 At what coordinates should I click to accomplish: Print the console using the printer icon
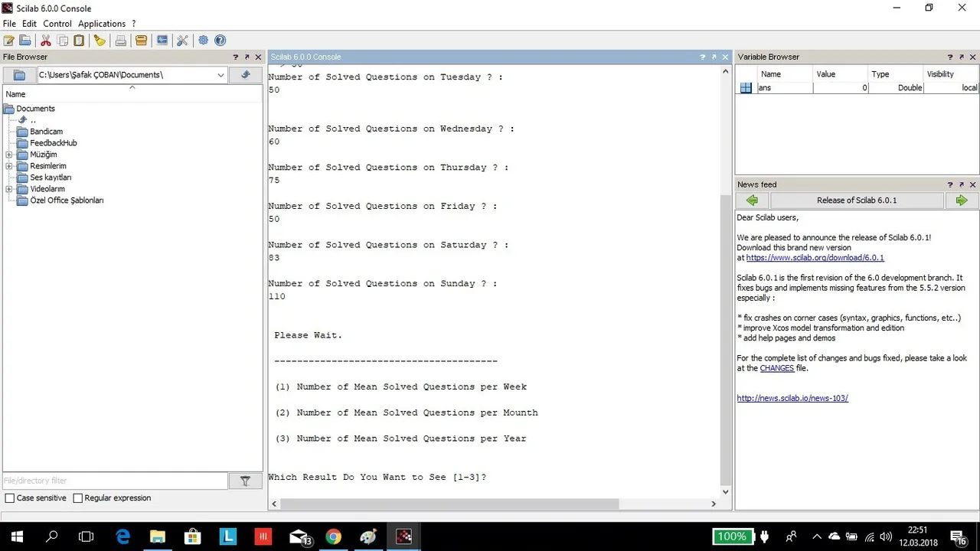121,41
